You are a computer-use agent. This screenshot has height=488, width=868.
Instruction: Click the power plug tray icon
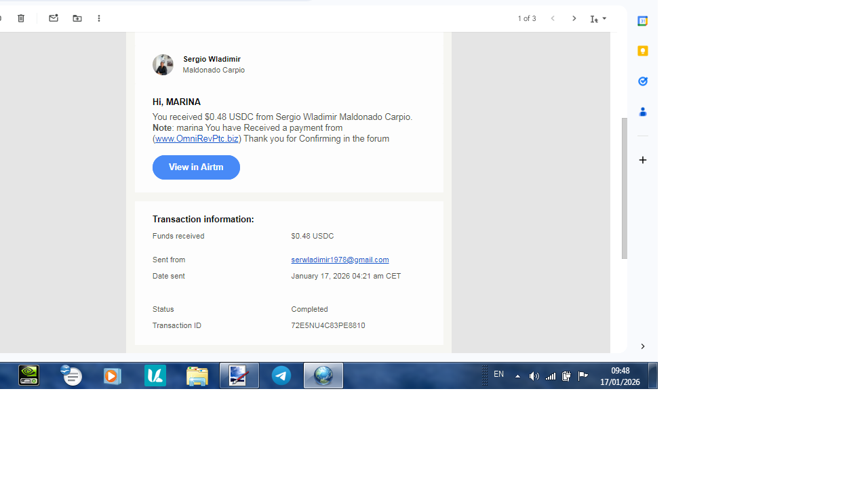(566, 376)
